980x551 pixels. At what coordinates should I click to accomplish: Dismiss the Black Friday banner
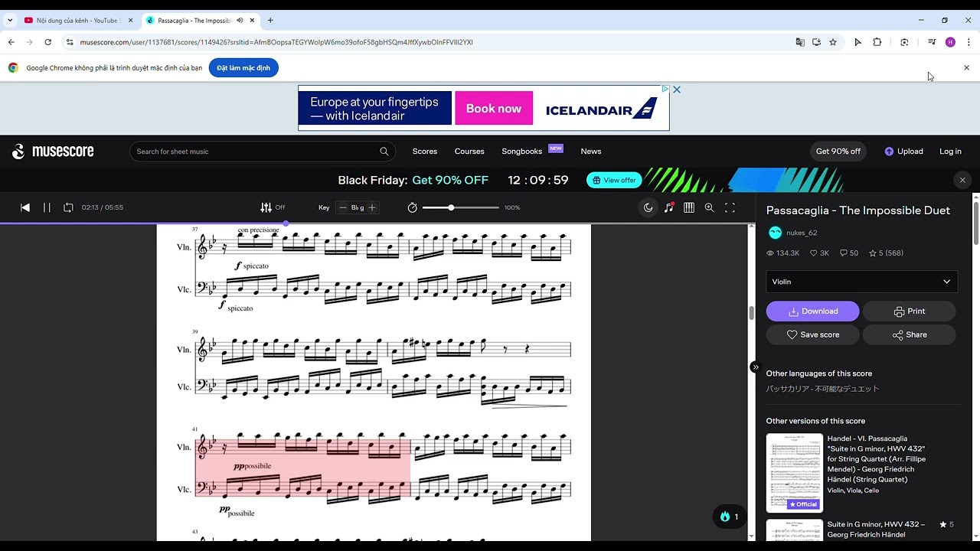coord(962,181)
